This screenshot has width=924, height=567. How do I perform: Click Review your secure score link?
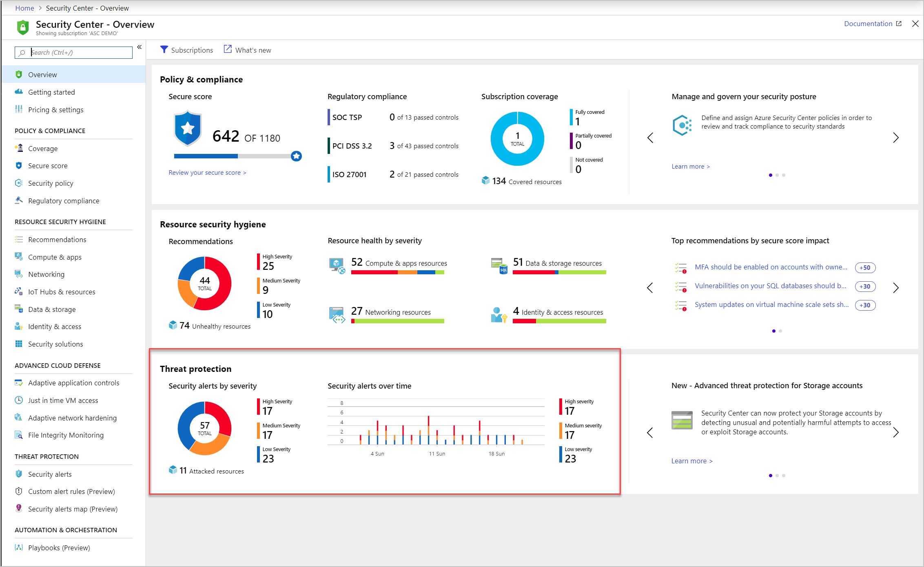(207, 173)
